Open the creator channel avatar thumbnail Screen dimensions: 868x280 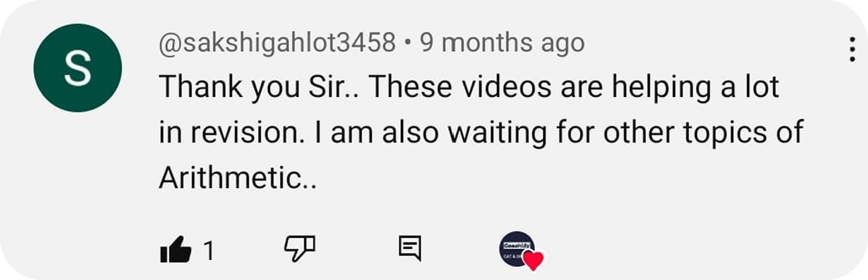[x=517, y=249]
